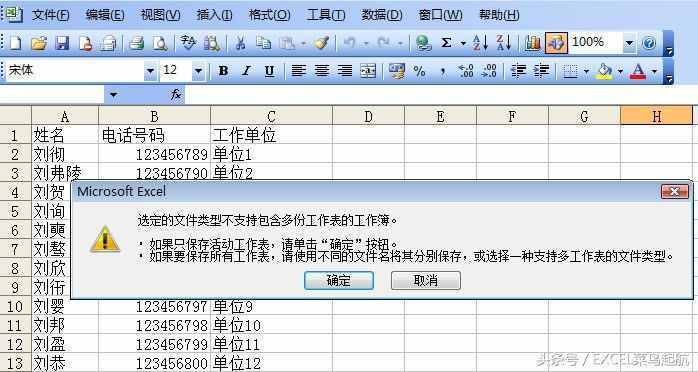Image resolution: width=698 pixels, height=372 pixels.
Task: Select the Cut scissors icon
Action: [x=240, y=43]
